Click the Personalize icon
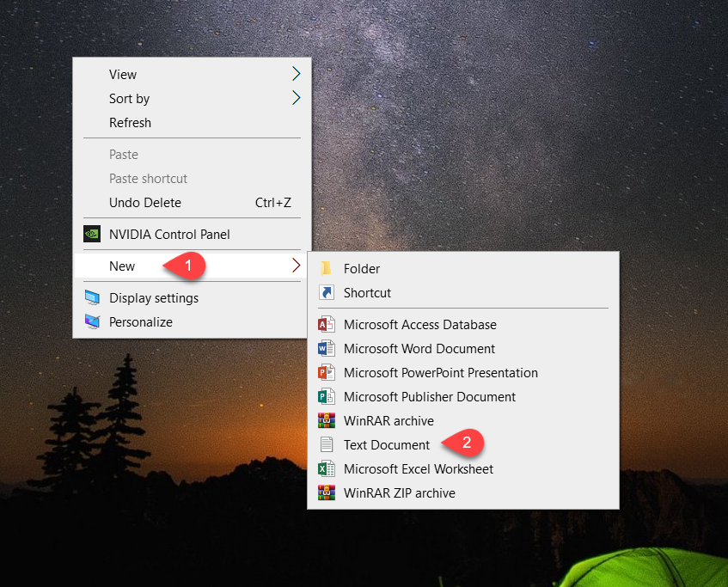The height and width of the screenshot is (587, 728). 92,321
